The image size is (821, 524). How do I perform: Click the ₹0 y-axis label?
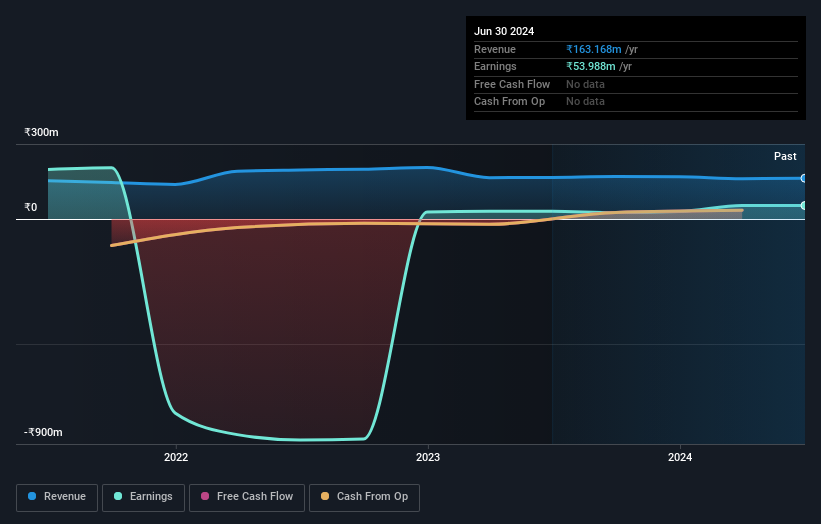(x=31, y=207)
